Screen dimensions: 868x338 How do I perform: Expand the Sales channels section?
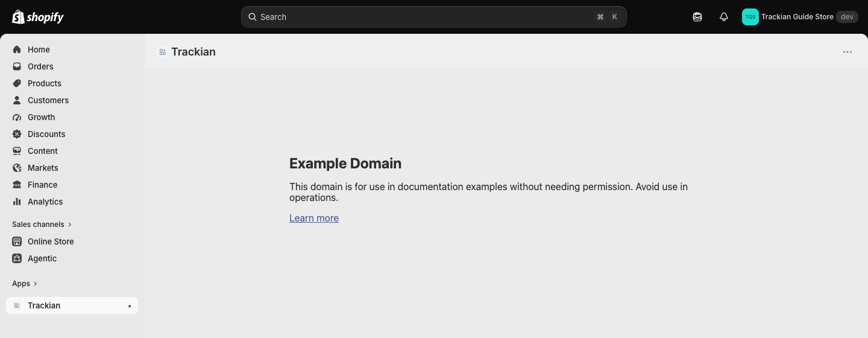click(x=42, y=225)
